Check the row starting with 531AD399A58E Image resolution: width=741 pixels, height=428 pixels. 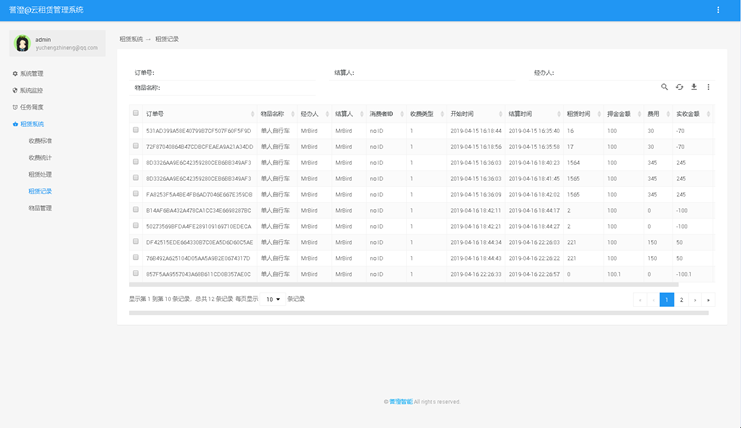136,130
